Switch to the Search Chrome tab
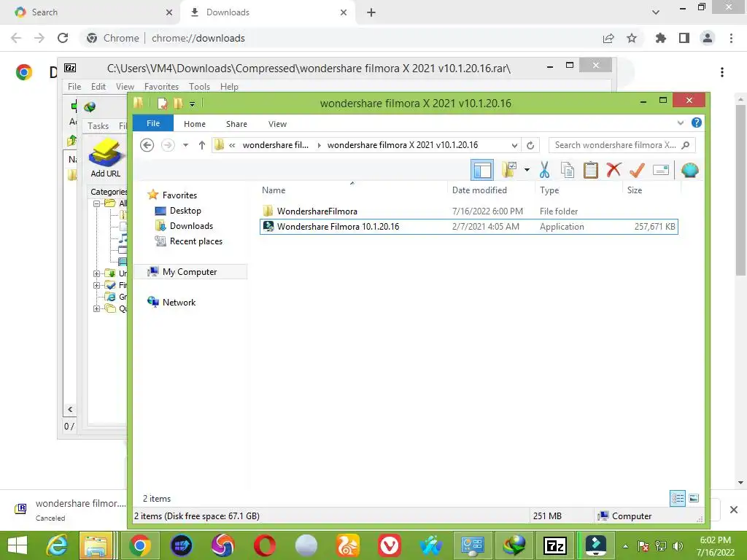Image resolution: width=747 pixels, height=560 pixels. point(90,12)
